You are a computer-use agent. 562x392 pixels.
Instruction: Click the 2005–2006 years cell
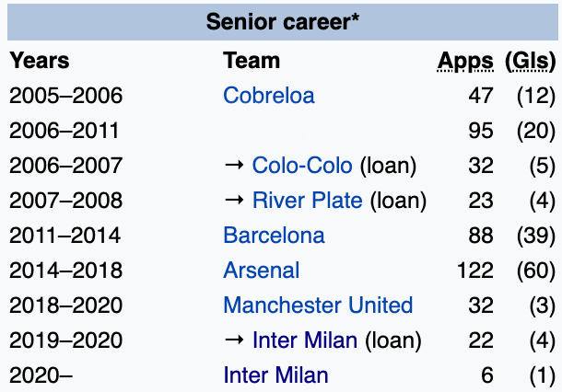pos(65,96)
